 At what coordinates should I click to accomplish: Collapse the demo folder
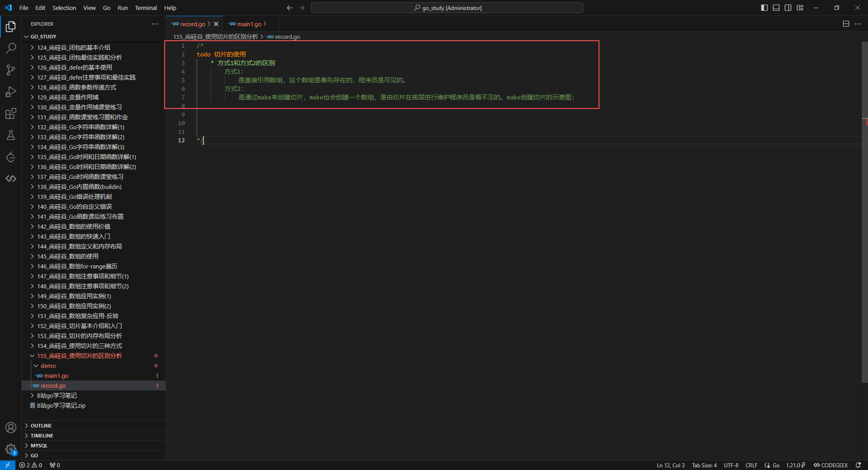coord(94,366)
